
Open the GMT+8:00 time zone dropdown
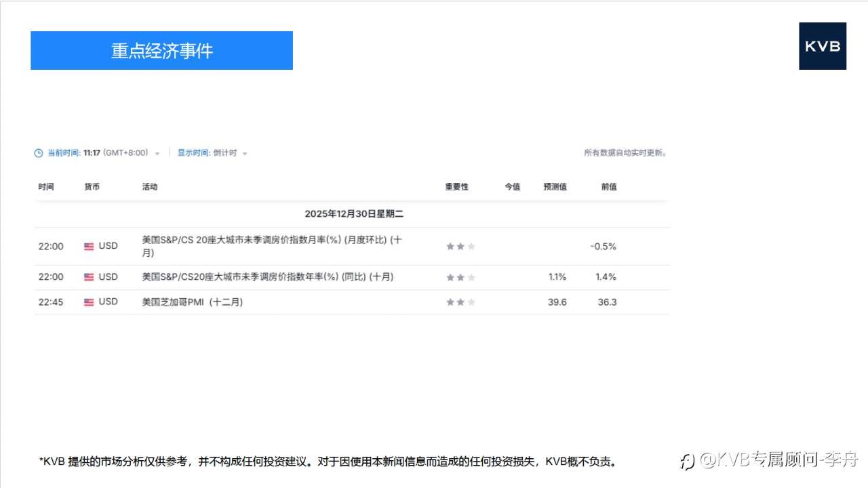[x=157, y=152]
